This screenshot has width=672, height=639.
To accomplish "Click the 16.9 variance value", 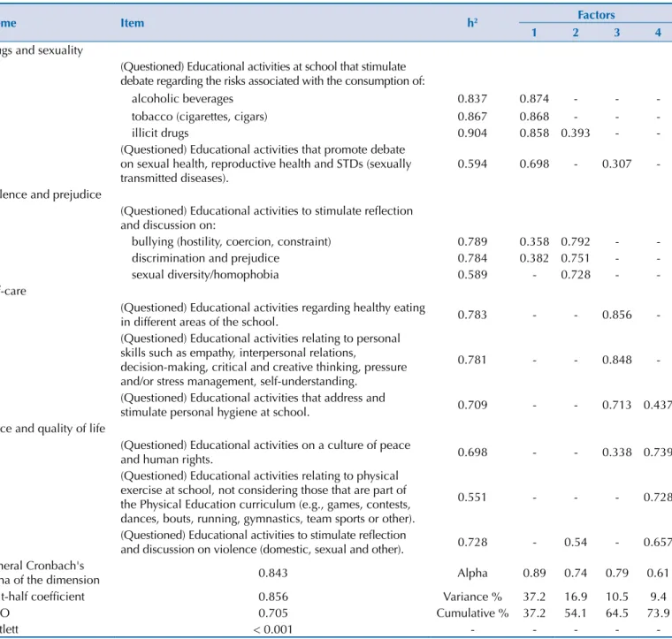I will click(x=575, y=597).
